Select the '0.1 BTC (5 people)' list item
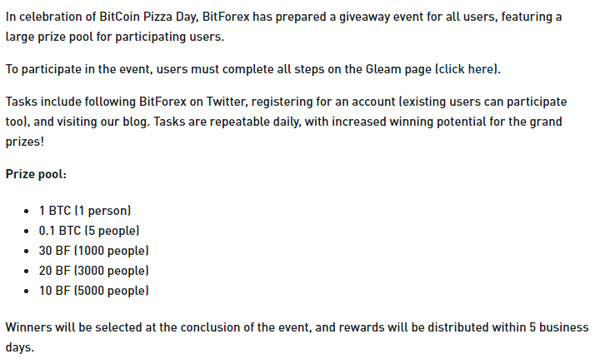Screen dimensions: 605x364 click(89, 231)
